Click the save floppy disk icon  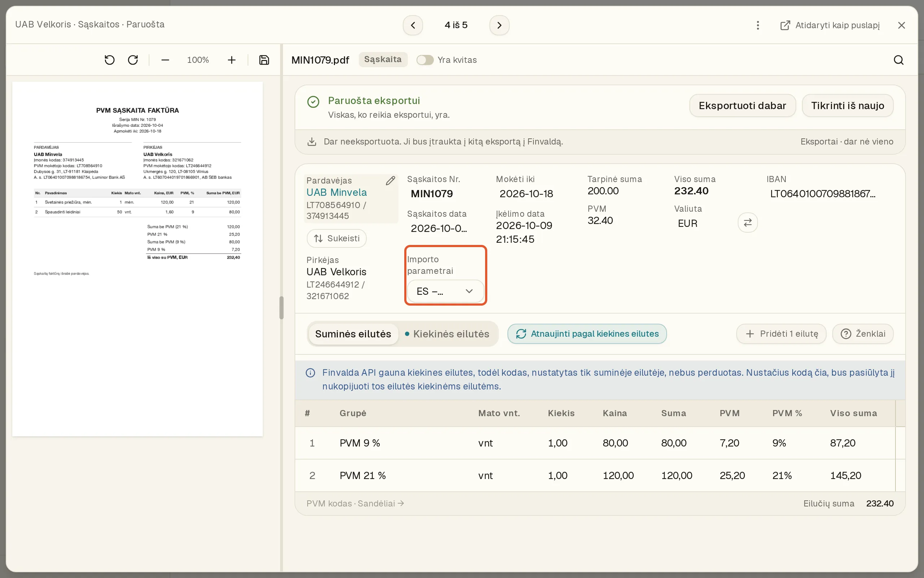click(x=264, y=60)
